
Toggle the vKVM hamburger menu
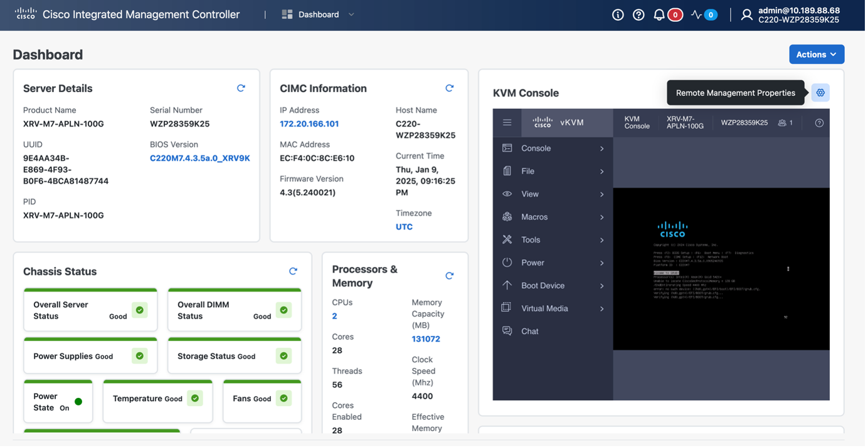click(507, 123)
